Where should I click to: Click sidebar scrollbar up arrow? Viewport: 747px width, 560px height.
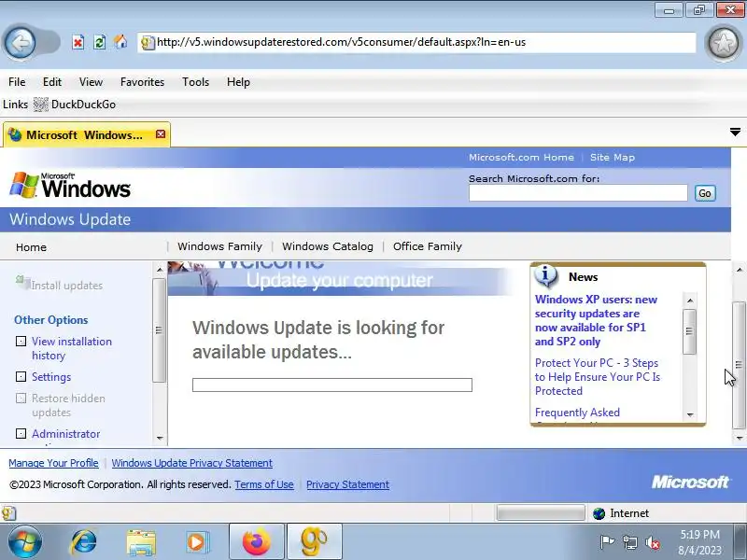pos(160,270)
